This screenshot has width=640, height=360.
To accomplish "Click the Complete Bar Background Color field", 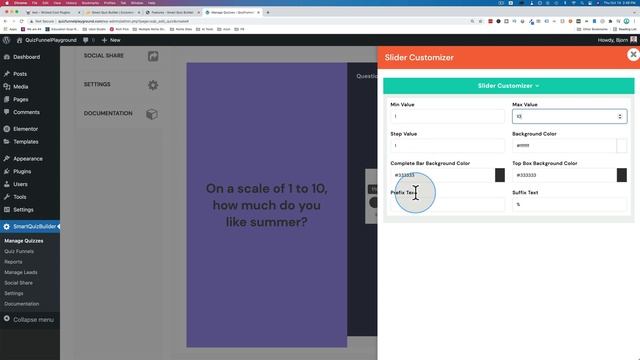I will click(x=443, y=175).
